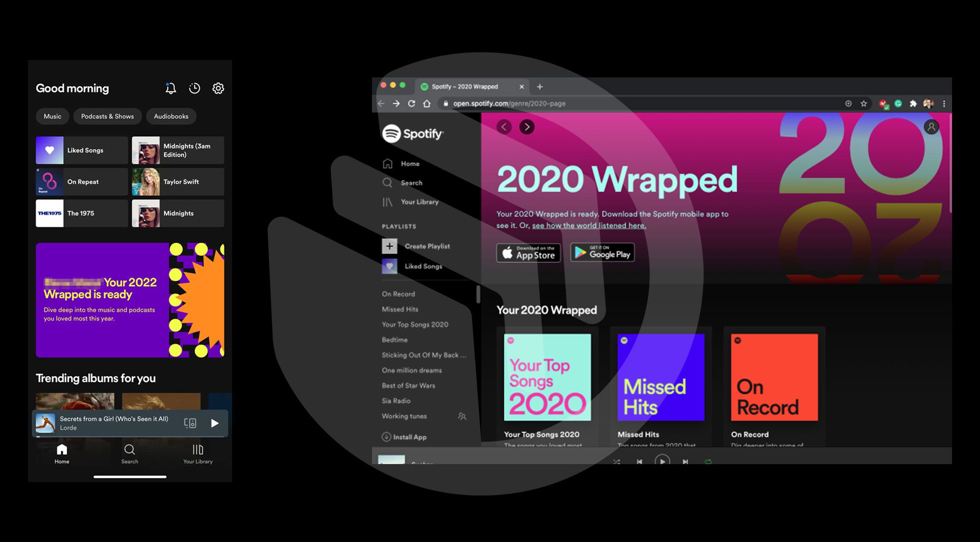Click the browser forward arrow

point(396,103)
